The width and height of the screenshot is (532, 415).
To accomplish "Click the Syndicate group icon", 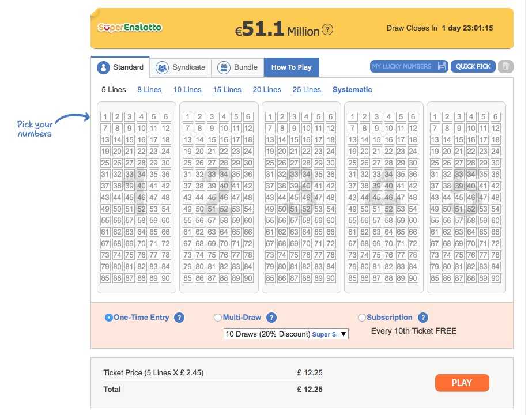I will click(162, 67).
